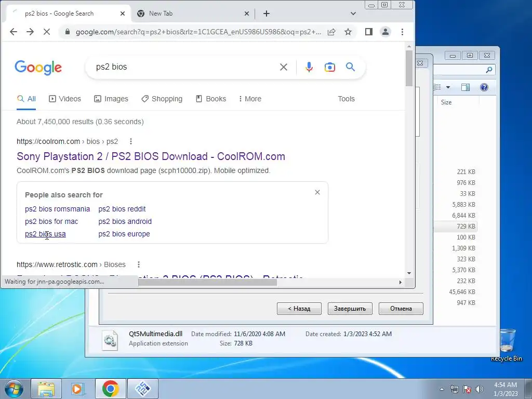Show hidden tray icons arrow
The image size is (532, 399).
click(x=442, y=389)
